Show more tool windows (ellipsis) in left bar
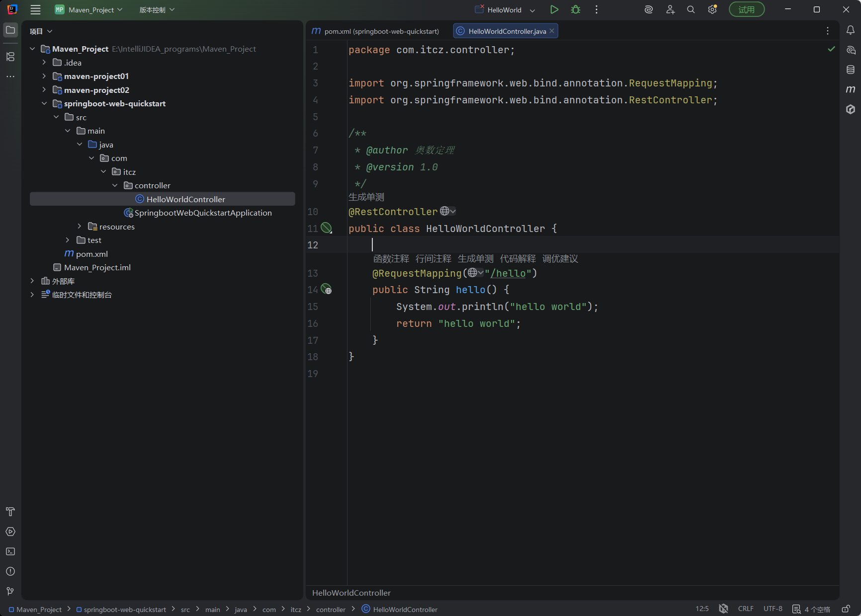 click(x=10, y=77)
